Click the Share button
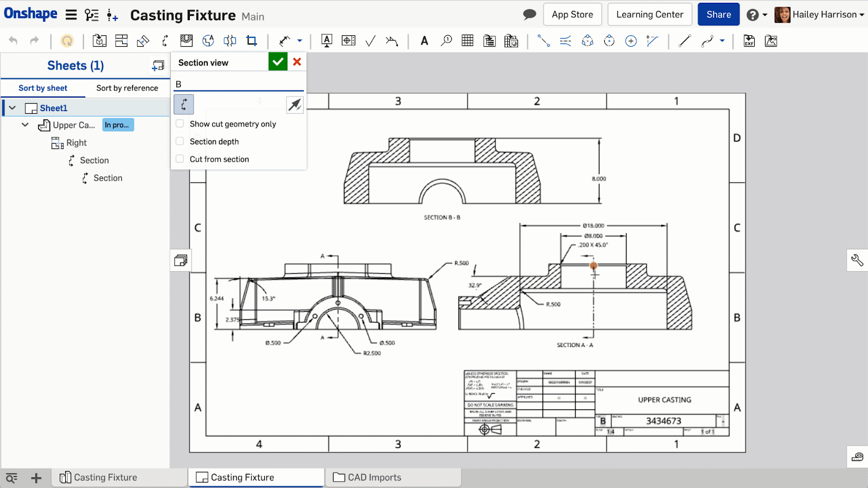Viewport: 868px width, 488px height. [x=718, y=15]
